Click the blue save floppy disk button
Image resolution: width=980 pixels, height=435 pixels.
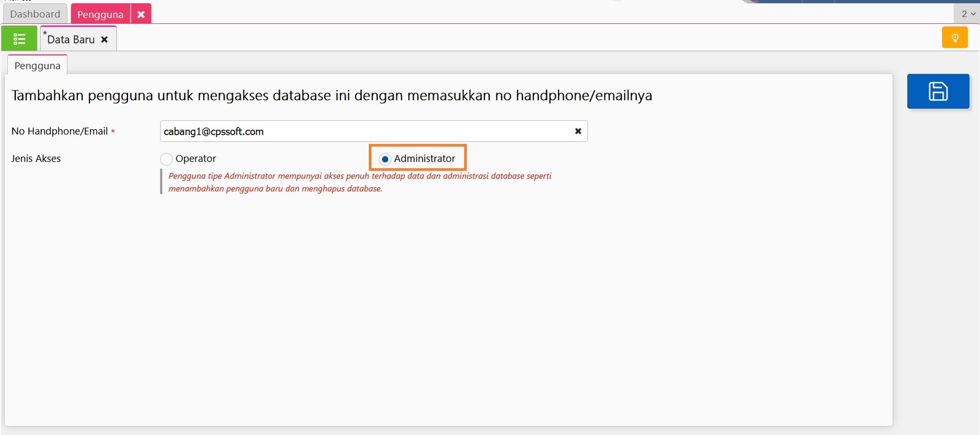(x=938, y=91)
